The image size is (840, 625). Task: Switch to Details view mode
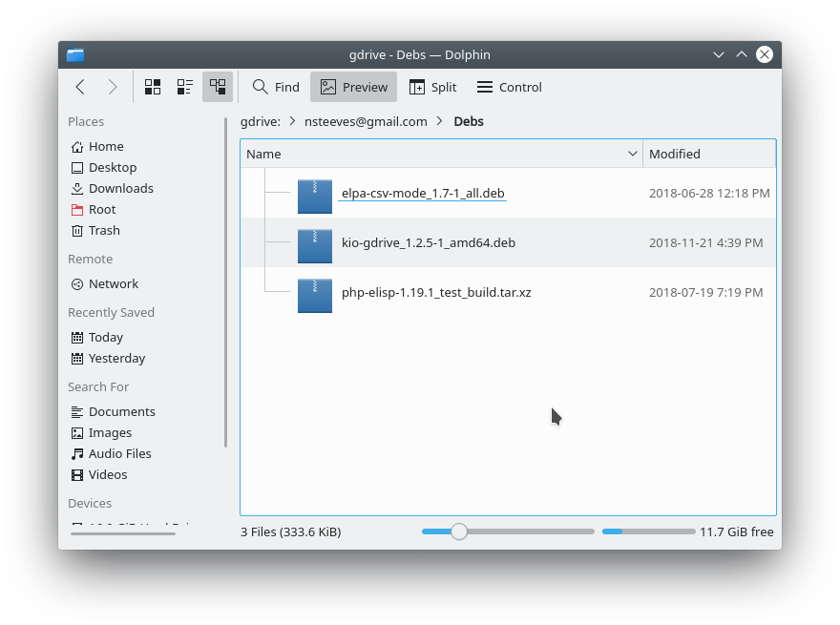pos(218,87)
